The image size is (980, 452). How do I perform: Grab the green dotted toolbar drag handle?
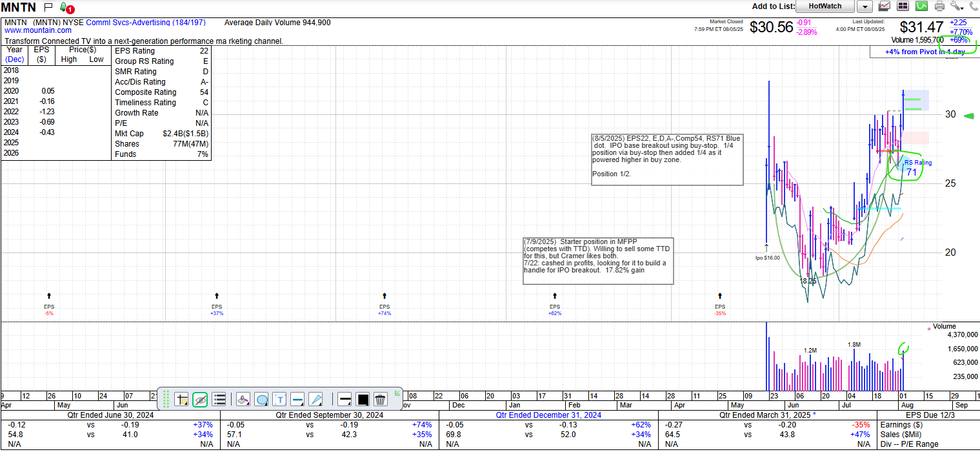tap(166, 399)
